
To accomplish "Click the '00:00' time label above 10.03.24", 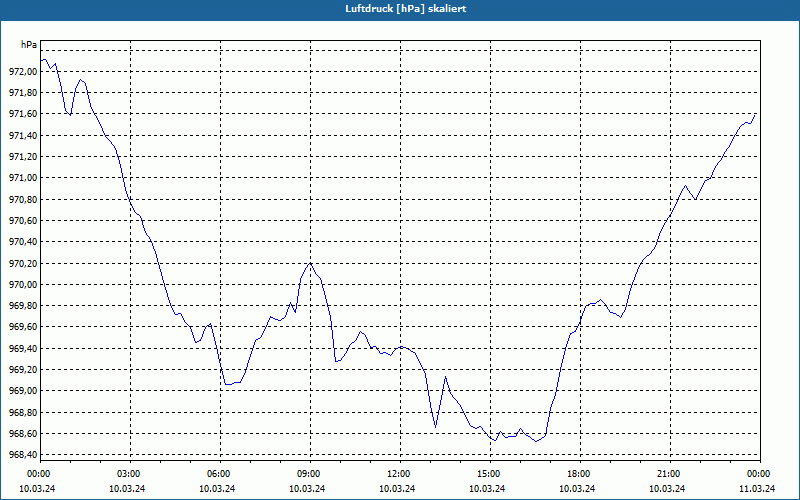I will 37,474.
